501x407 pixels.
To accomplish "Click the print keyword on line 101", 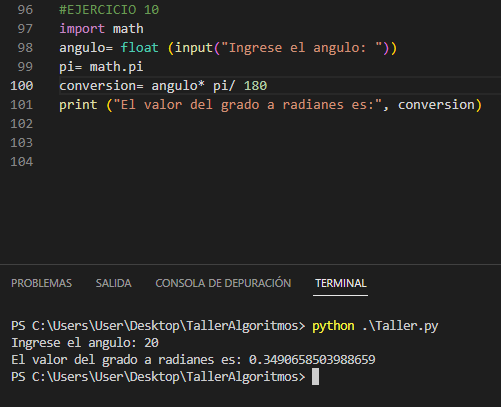I will pos(78,105).
